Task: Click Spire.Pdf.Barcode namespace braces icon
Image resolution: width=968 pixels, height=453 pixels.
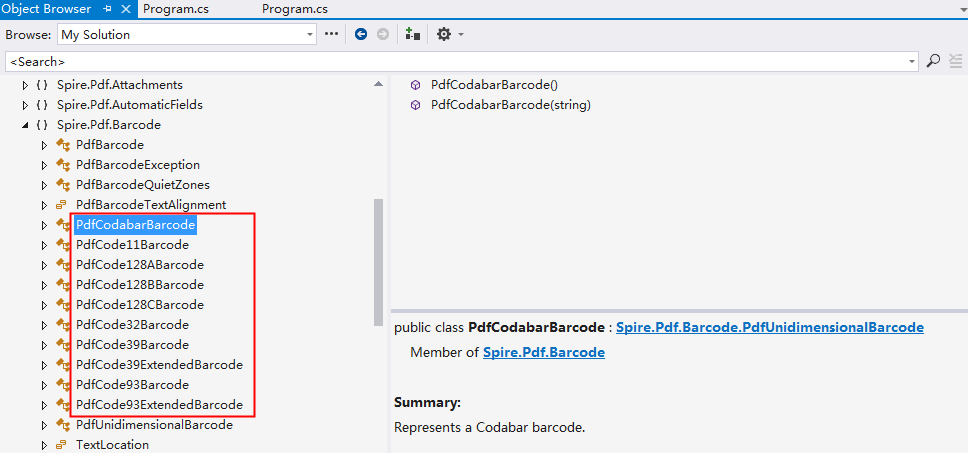Action: pyautogui.click(x=42, y=125)
